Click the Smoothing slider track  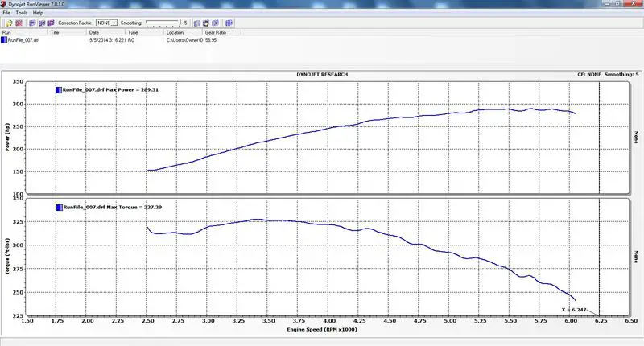[163, 23]
